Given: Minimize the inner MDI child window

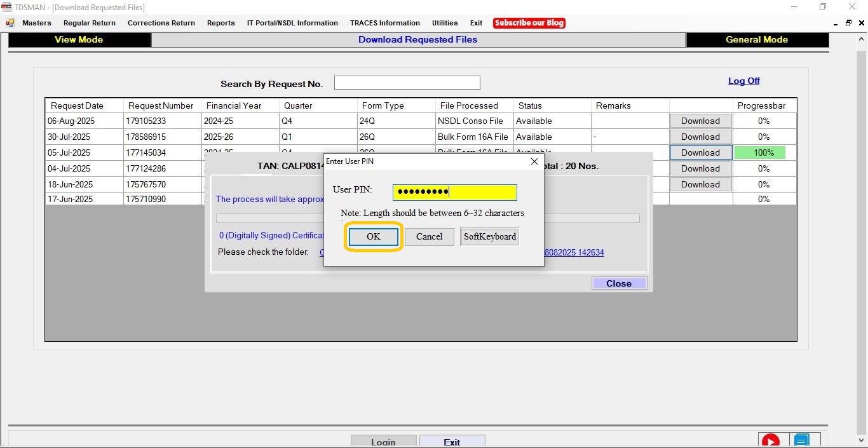Looking at the screenshot, I should tap(836, 23).
